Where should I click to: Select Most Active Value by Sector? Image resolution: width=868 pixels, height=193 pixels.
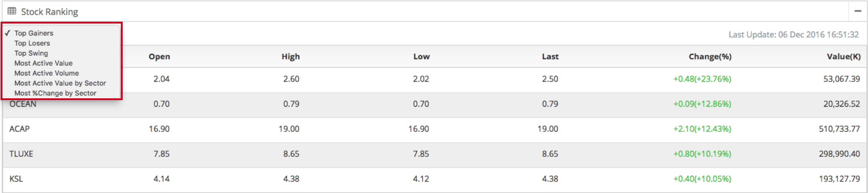coord(60,83)
